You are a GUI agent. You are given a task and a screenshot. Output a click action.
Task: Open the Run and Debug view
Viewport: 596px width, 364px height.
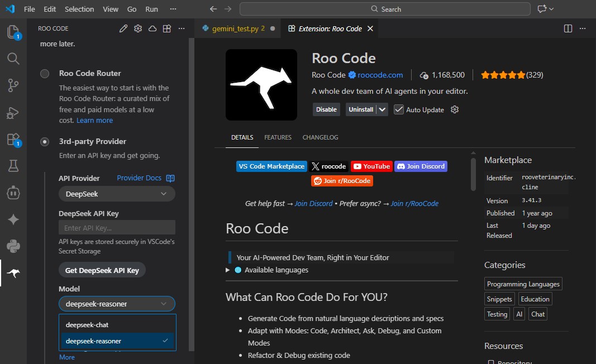12,112
